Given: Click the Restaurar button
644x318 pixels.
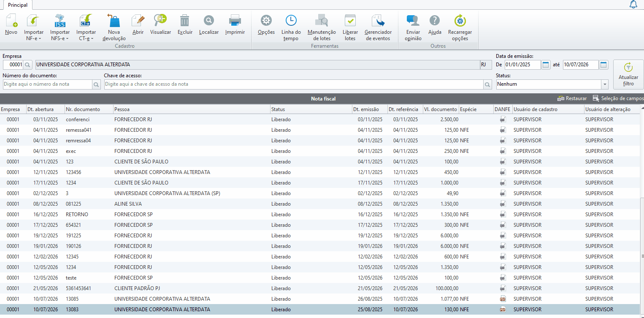Looking at the screenshot, I should (572, 98).
